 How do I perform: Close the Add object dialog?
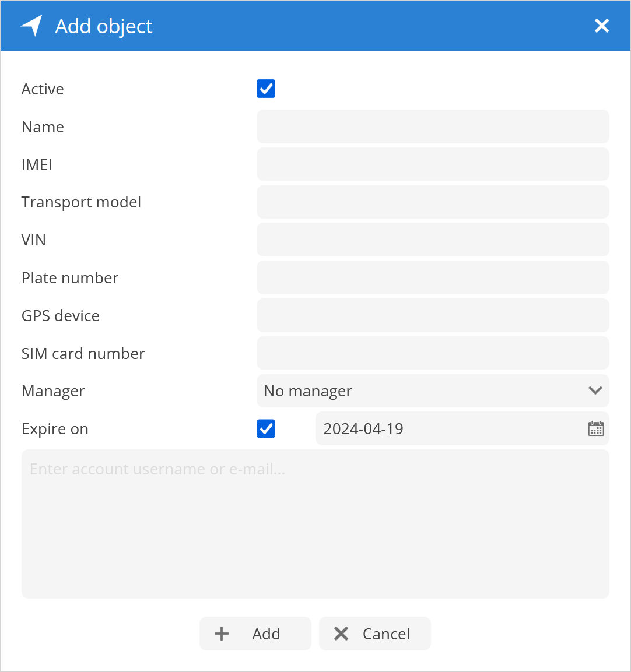click(x=601, y=26)
